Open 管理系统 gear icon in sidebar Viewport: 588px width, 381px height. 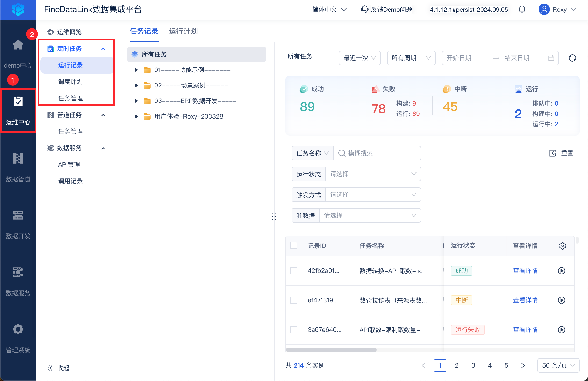(18, 329)
